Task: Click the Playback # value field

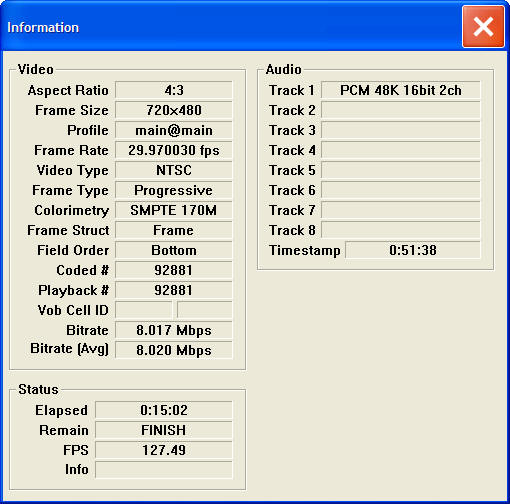Action: click(x=174, y=290)
